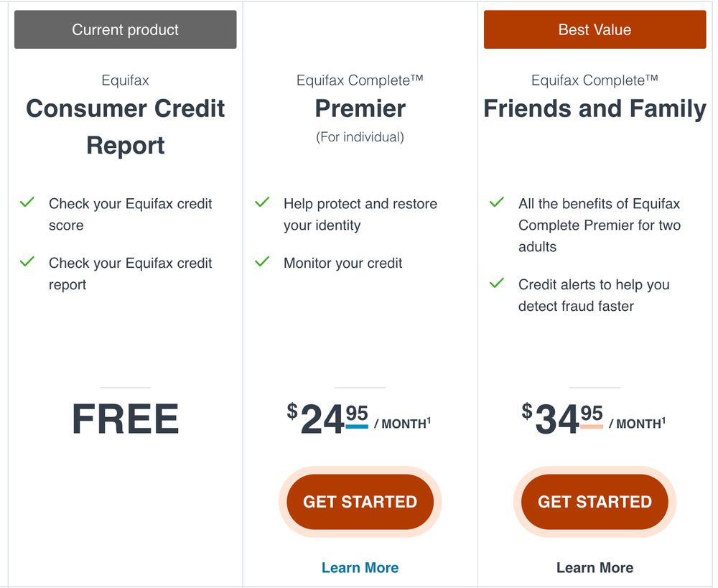Viewport: 718px width, 588px height.
Task: Click the Current product banner
Action: click(125, 29)
